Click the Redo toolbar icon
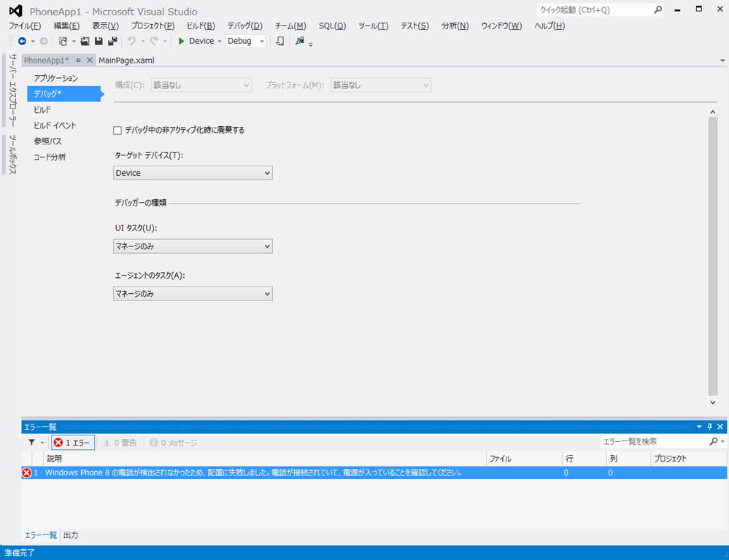The image size is (729, 560). [x=154, y=42]
